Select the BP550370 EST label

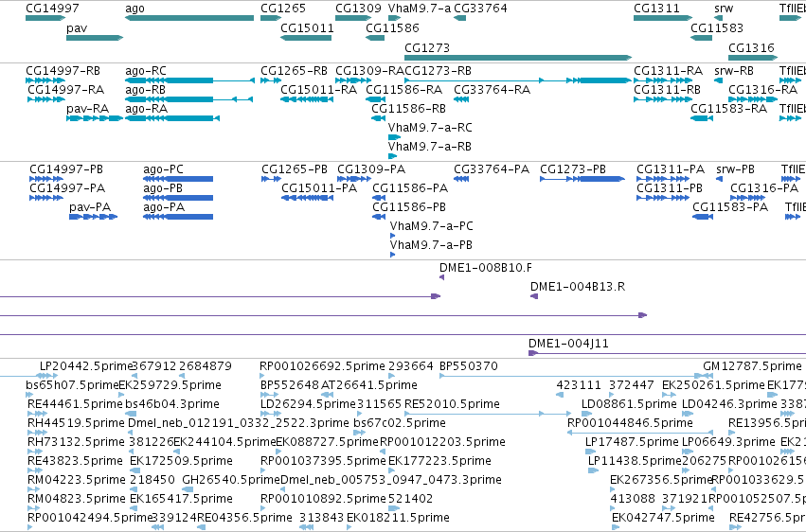469,366
